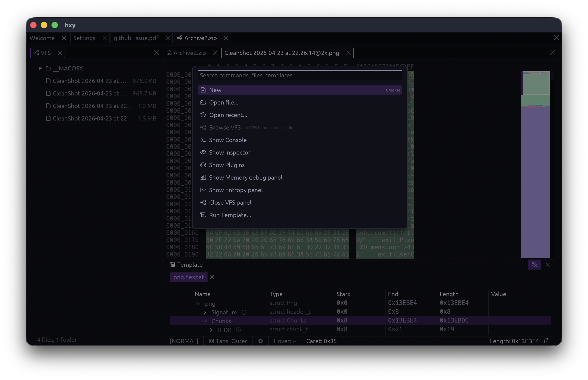Viewport: 588px width, 380px height.
Task: Click the Length column header
Action: pos(449,294)
